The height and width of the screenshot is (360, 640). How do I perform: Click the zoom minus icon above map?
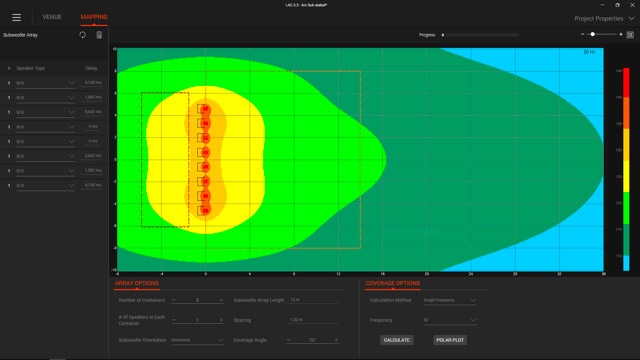point(582,34)
